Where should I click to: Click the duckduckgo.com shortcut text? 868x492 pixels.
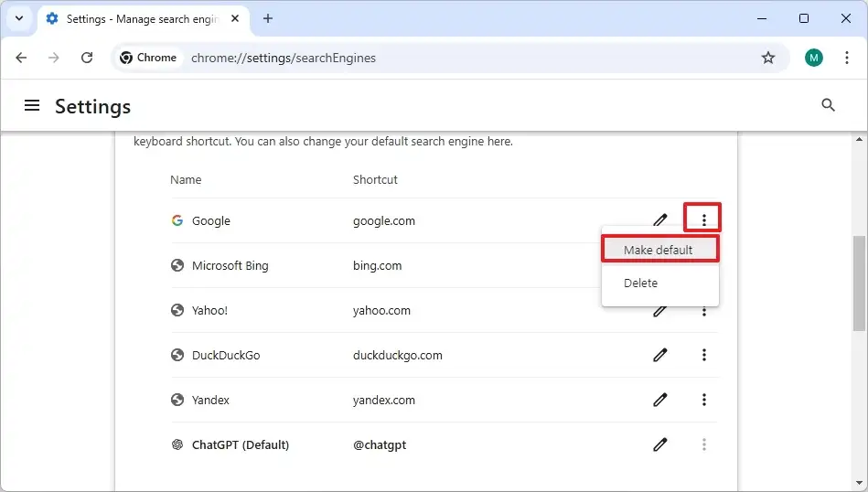(x=398, y=356)
